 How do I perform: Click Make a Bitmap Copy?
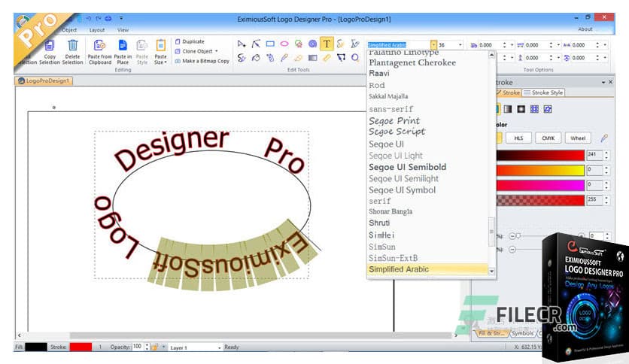[x=202, y=61]
